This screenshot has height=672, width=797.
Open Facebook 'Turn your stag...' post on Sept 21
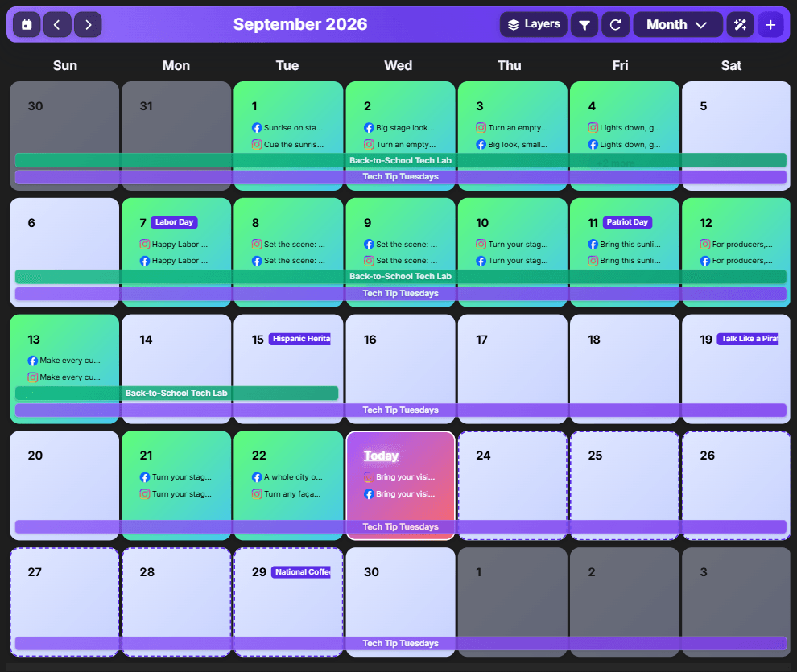pos(176,477)
